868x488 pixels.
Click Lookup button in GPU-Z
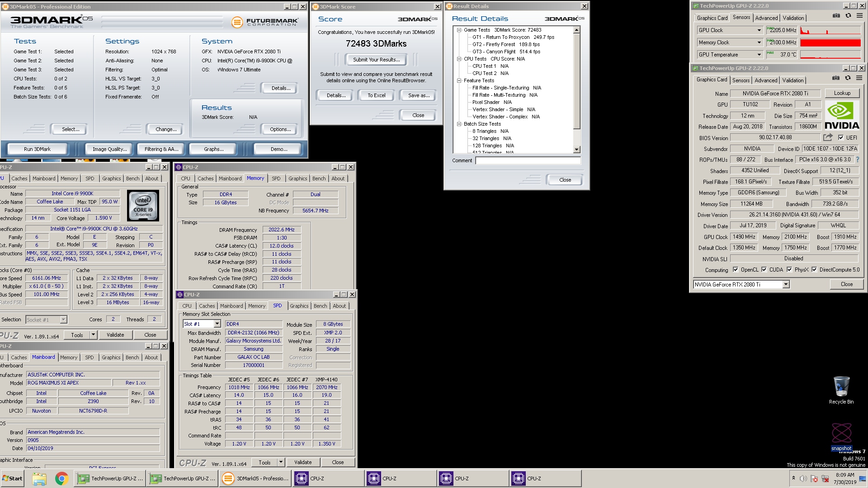click(842, 93)
